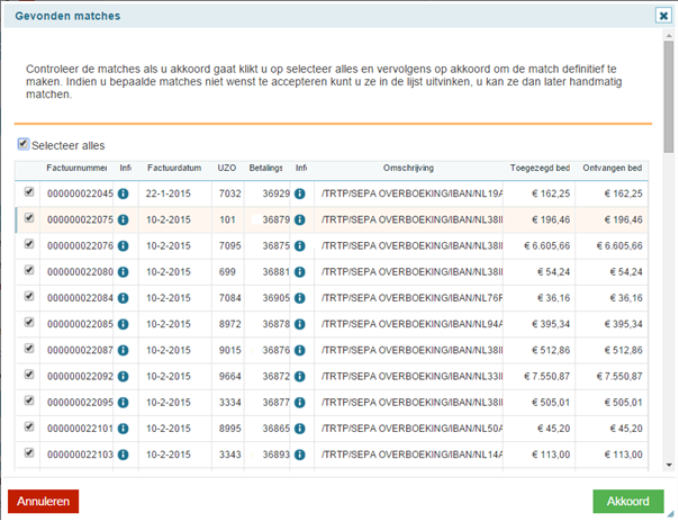
Task: Click the scrollbar up arrow
Action: pyautogui.click(x=669, y=36)
